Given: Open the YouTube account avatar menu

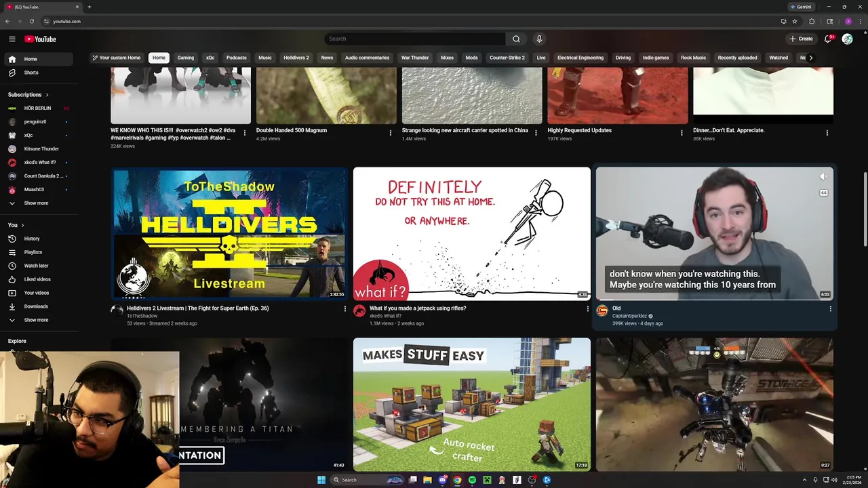Looking at the screenshot, I should point(847,39).
